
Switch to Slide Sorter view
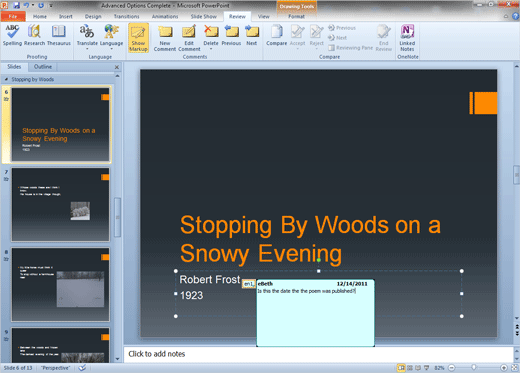(x=410, y=368)
